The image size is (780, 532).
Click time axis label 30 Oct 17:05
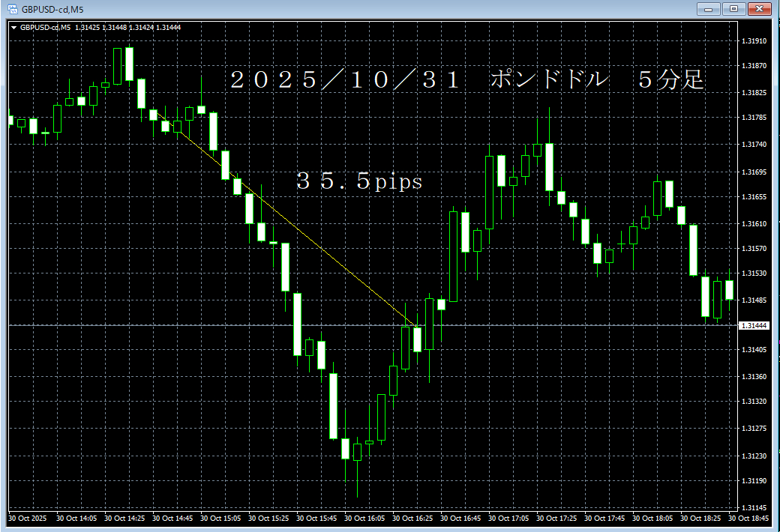click(x=508, y=519)
